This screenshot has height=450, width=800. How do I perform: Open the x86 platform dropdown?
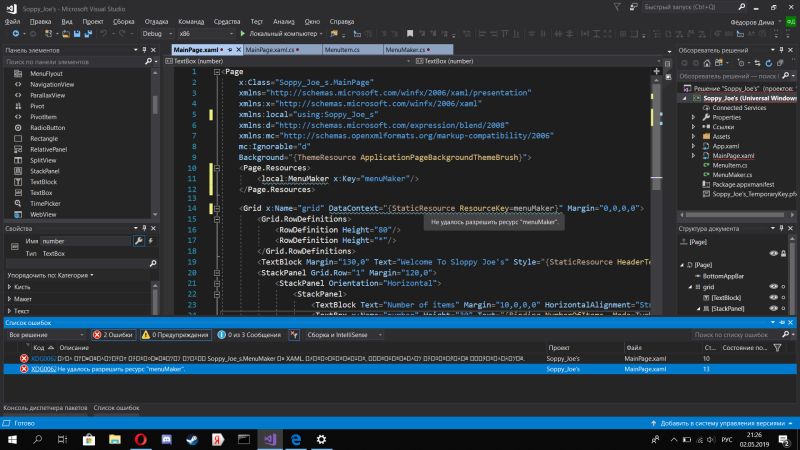click(206, 34)
